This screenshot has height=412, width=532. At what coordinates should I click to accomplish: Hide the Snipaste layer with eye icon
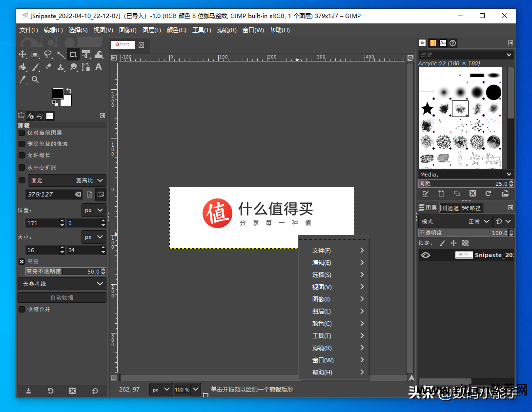(x=426, y=255)
